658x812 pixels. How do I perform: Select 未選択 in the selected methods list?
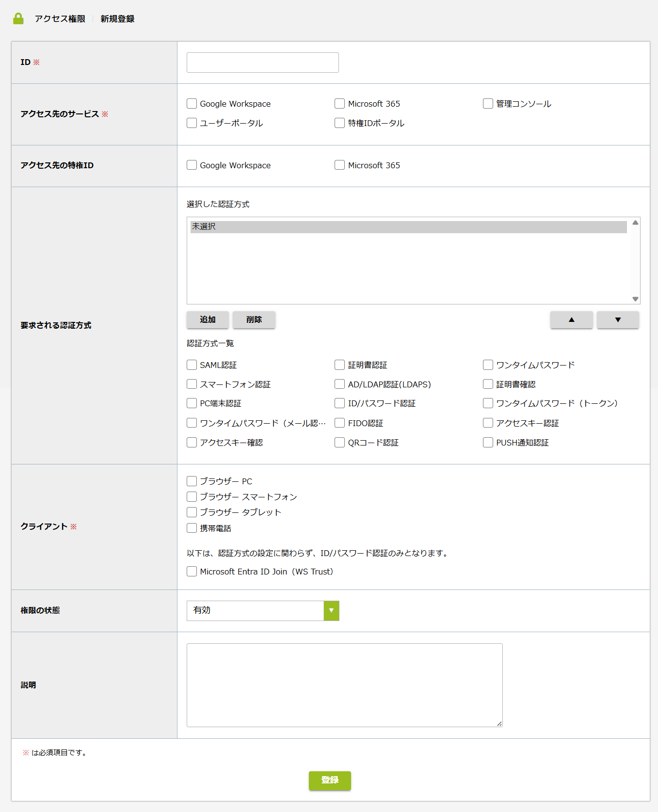(x=408, y=227)
